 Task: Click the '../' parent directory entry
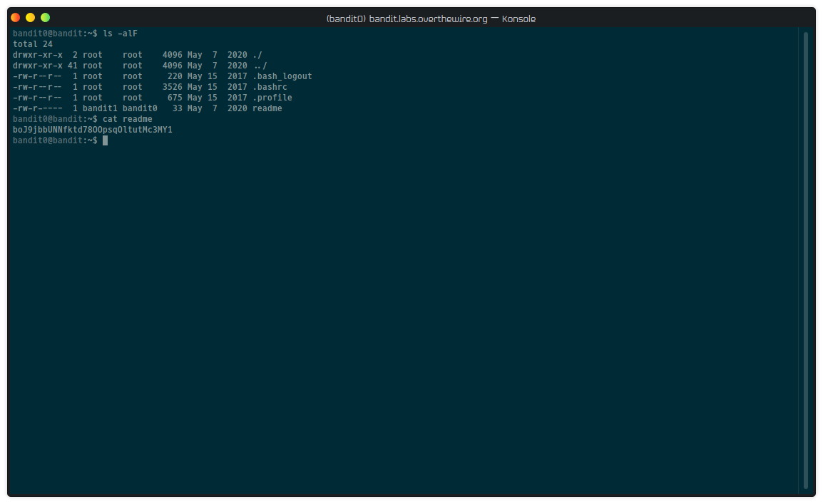(x=260, y=66)
